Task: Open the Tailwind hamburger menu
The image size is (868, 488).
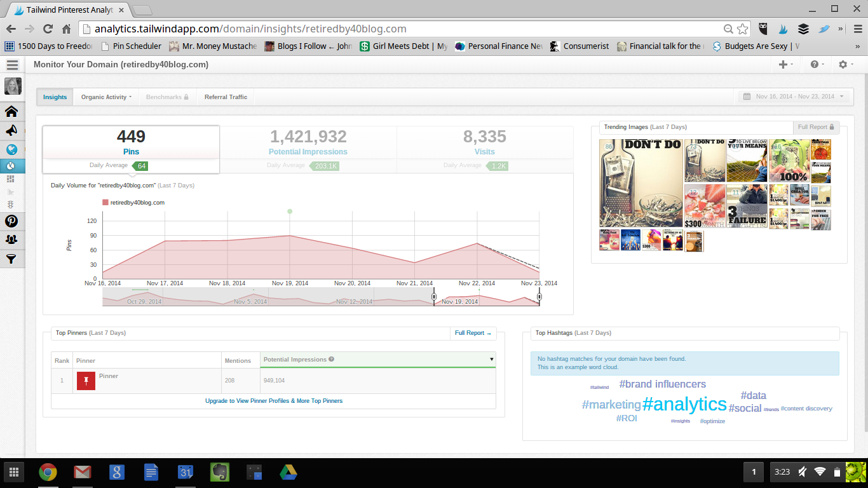Action: 12,65
